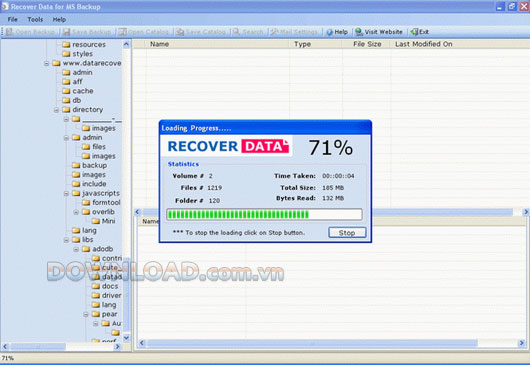Click tree panel scroll down arrow
The height and width of the screenshot is (365, 530).
126,338
